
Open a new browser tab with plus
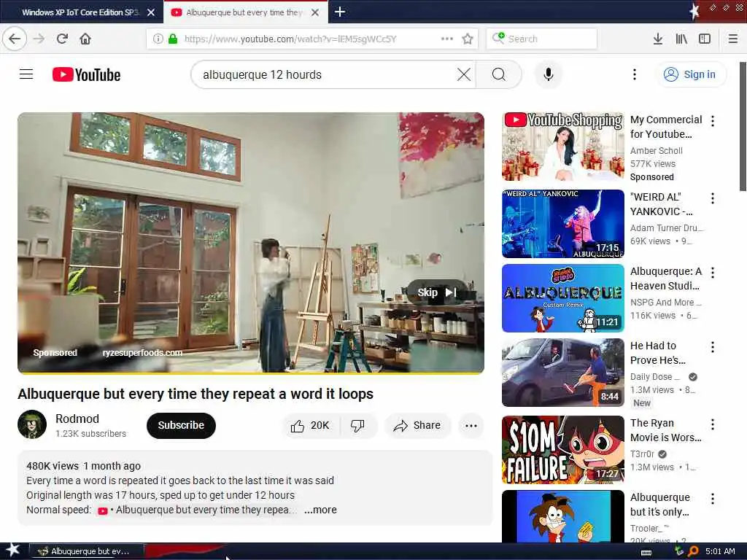pos(340,12)
